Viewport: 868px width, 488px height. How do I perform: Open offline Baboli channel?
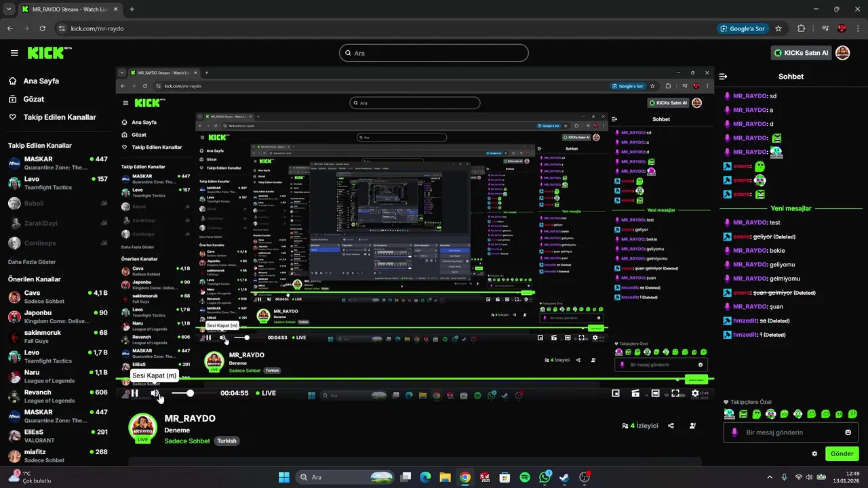(x=58, y=203)
